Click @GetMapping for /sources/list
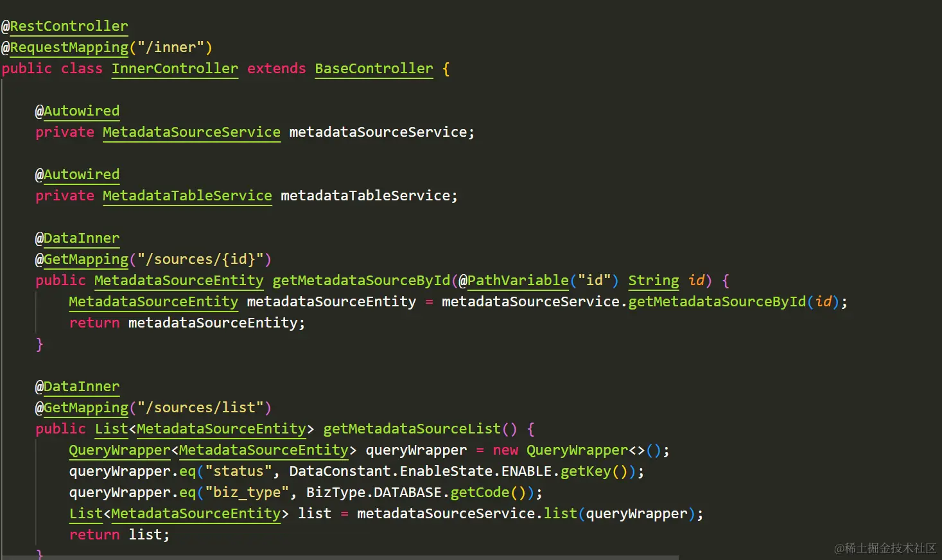The width and height of the screenshot is (942, 560). pyautogui.click(x=82, y=408)
